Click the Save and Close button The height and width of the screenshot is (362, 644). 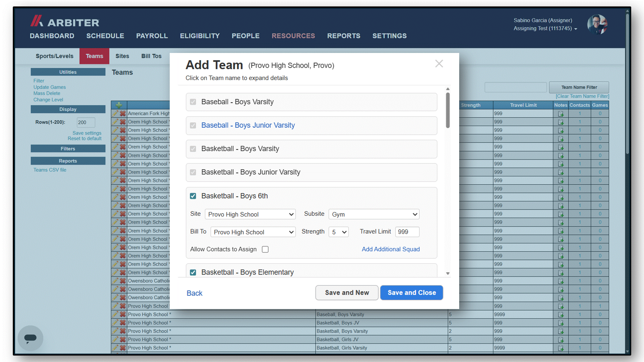click(412, 293)
